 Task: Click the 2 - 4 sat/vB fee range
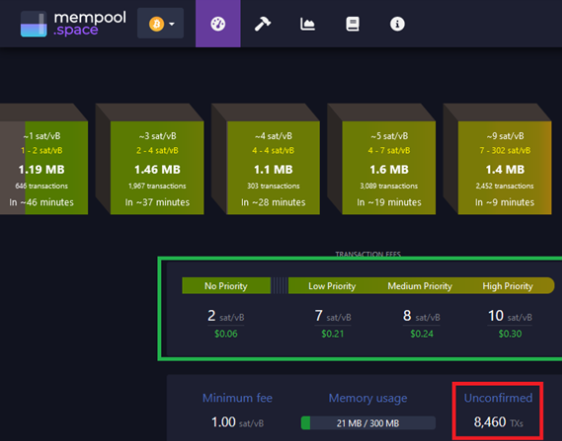pyautogui.click(x=157, y=150)
